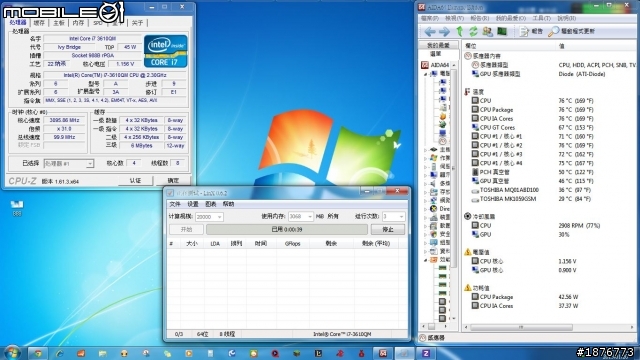Select the DirectX tree item in AIDA64
This screenshot has height=360, width=640.
tap(440, 209)
